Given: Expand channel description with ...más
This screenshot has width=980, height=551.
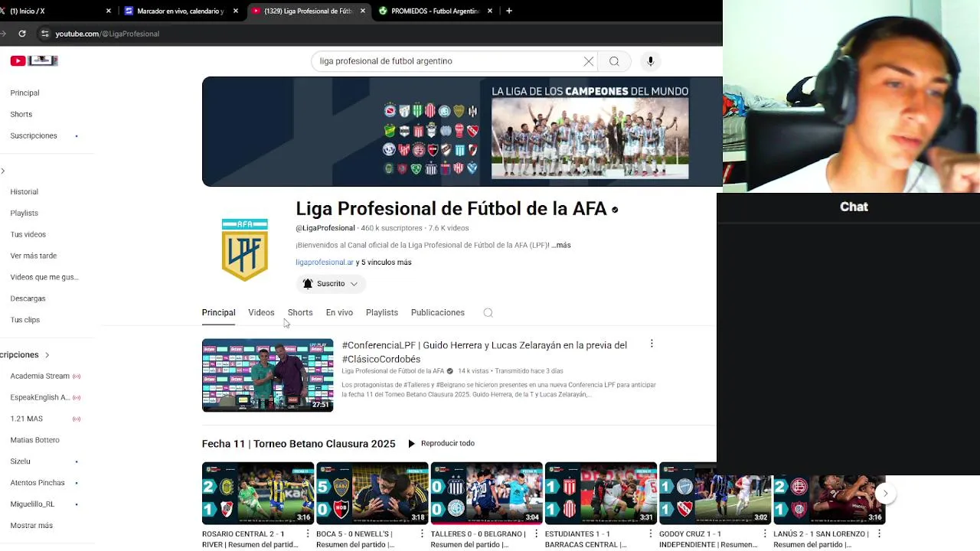Looking at the screenshot, I should (x=561, y=245).
